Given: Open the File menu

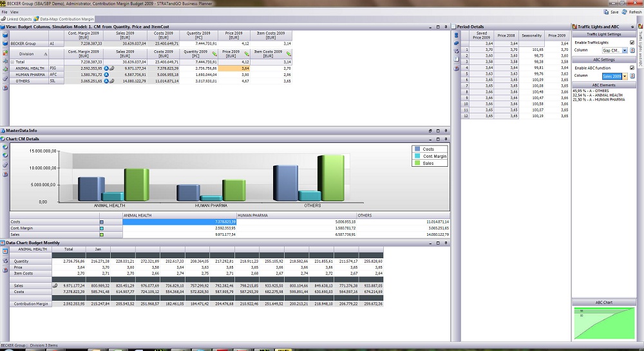Looking at the screenshot, I should (x=5, y=12).
